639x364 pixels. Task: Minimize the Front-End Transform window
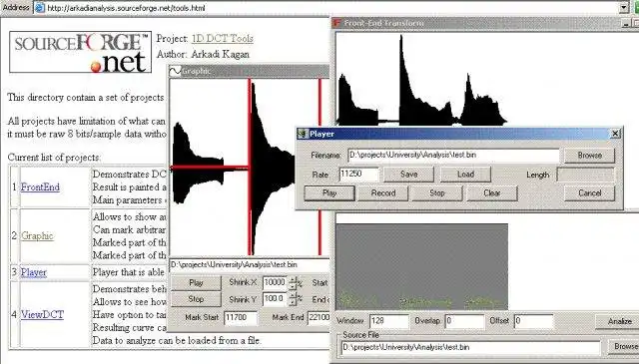(x=627, y=23)
